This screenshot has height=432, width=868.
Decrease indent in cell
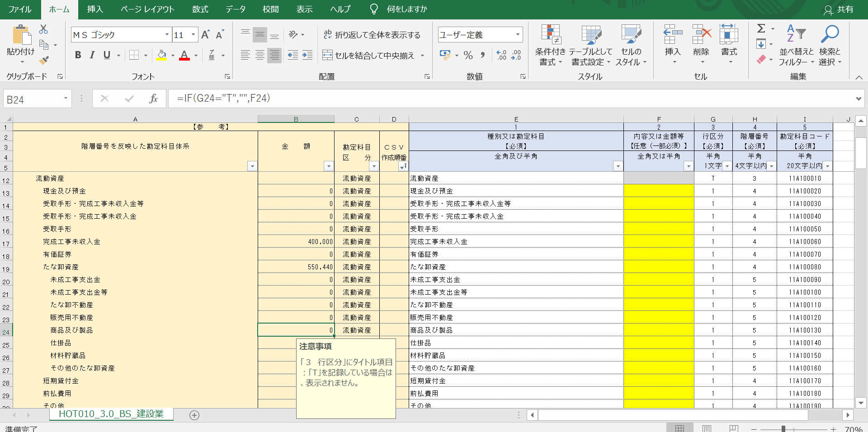(x=293, y=55)
